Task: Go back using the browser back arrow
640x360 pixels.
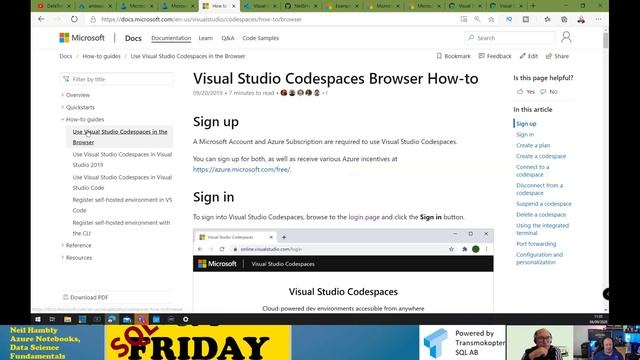Action: [41, 19]
